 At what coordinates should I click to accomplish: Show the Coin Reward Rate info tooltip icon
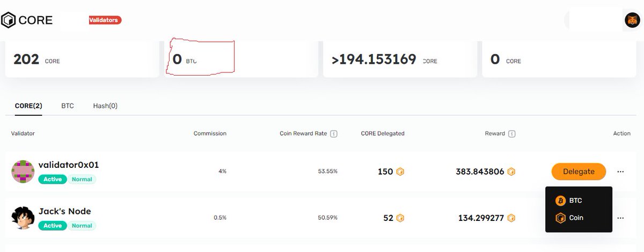point(334,134)
